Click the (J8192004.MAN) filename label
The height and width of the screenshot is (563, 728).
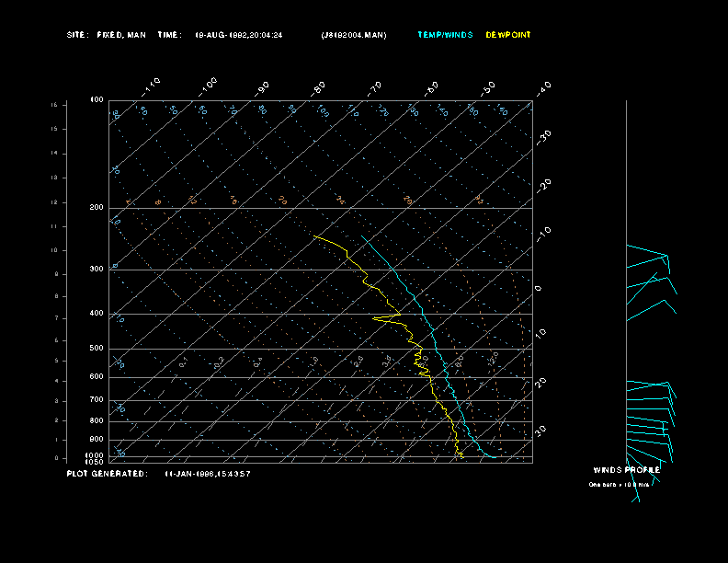tap(354, 35)
